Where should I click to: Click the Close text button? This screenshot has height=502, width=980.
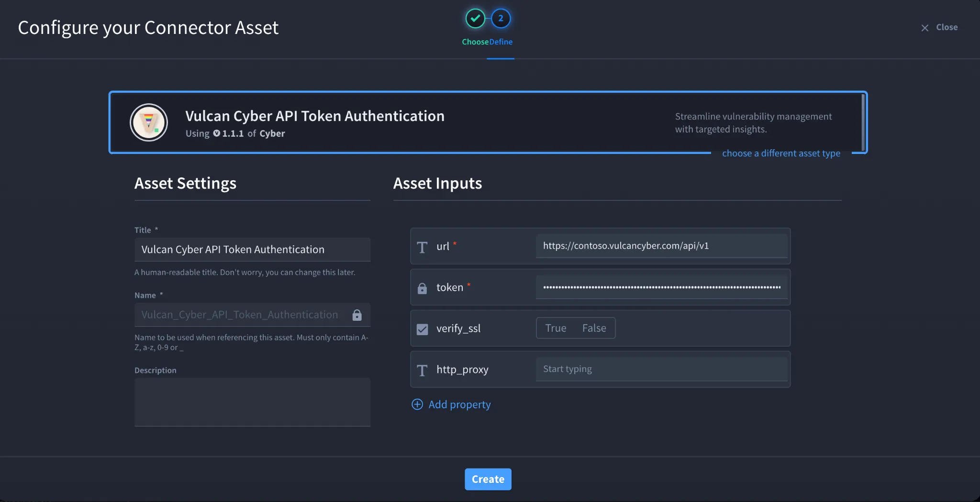(x=947, y=27)
